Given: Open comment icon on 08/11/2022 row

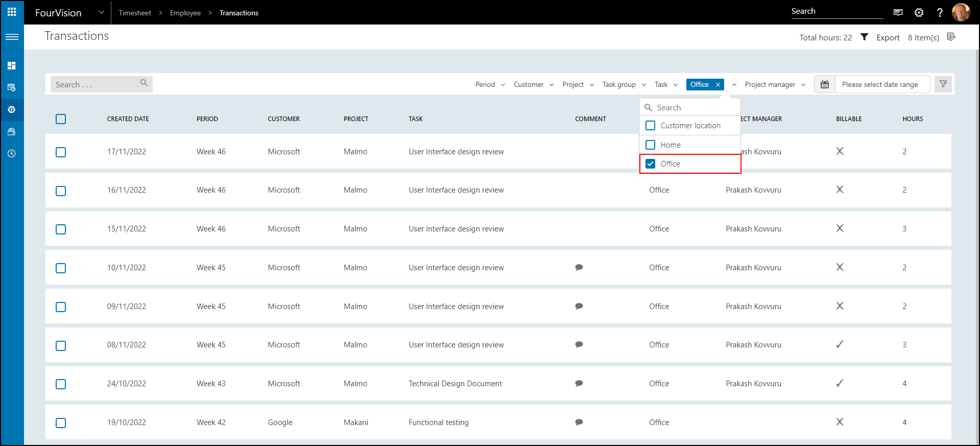Looking at the screenshot, I should [579, 344].
